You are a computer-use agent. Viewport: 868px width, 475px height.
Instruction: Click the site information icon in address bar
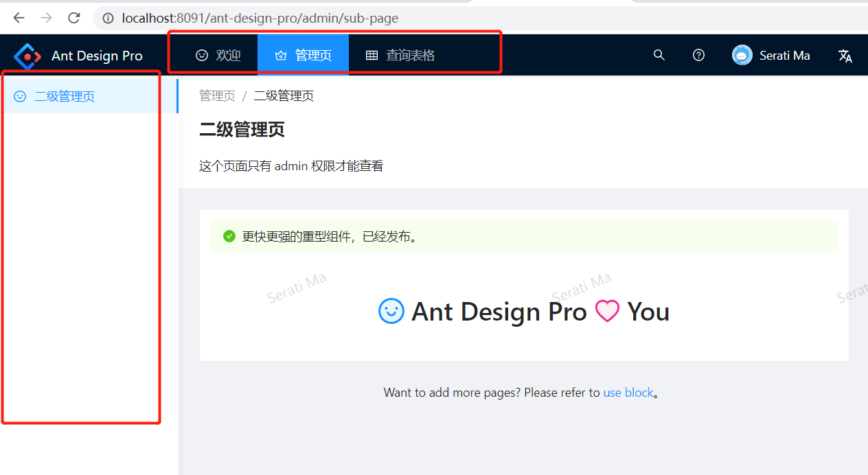pyautogui.click(x=108, y=18)
